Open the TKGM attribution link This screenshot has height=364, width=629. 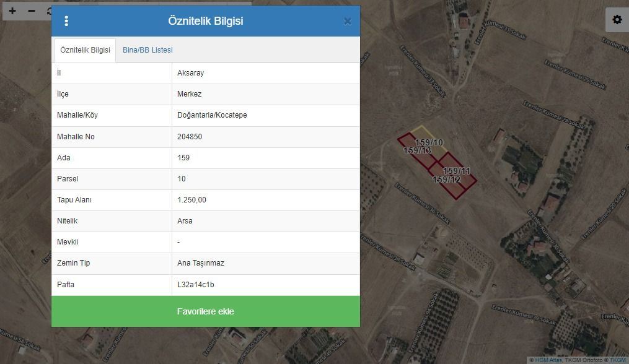[617, 360]
